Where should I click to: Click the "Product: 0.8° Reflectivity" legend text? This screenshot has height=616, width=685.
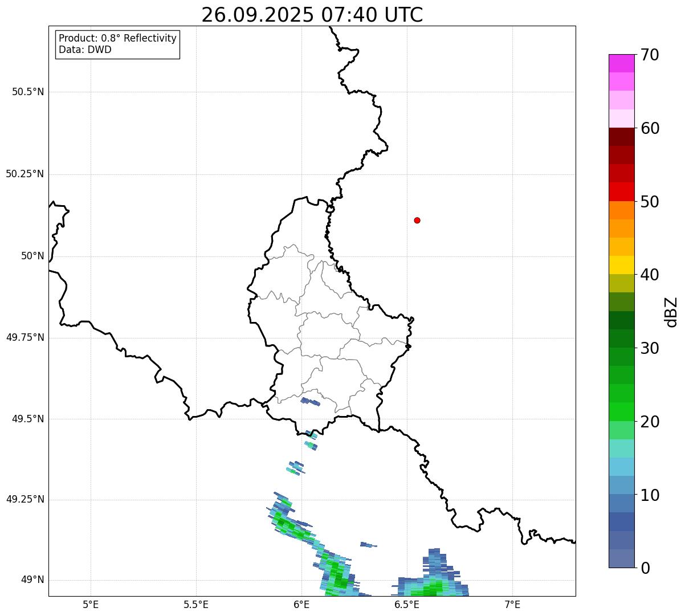118,38
